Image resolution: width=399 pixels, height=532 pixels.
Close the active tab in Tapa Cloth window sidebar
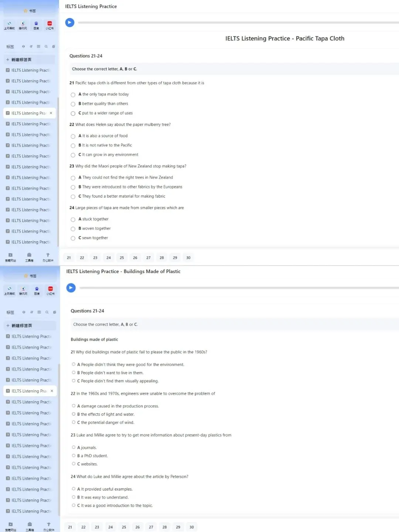pos(51,113)
